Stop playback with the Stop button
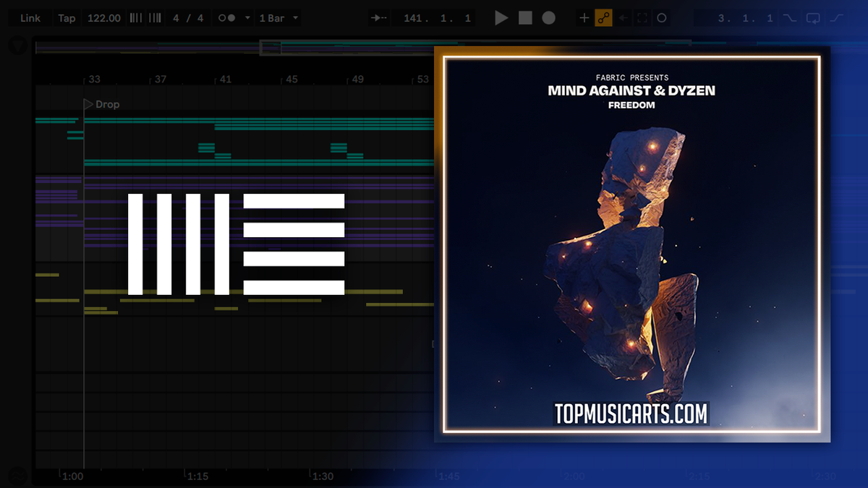The image size is (868, 488). coord(526,18)
